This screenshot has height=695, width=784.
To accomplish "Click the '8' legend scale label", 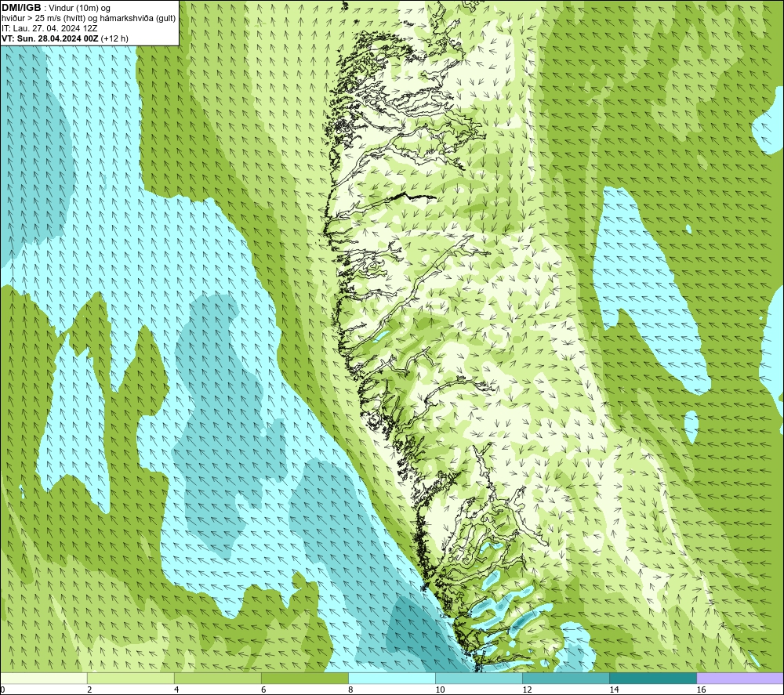I will [x=351, y=690].
